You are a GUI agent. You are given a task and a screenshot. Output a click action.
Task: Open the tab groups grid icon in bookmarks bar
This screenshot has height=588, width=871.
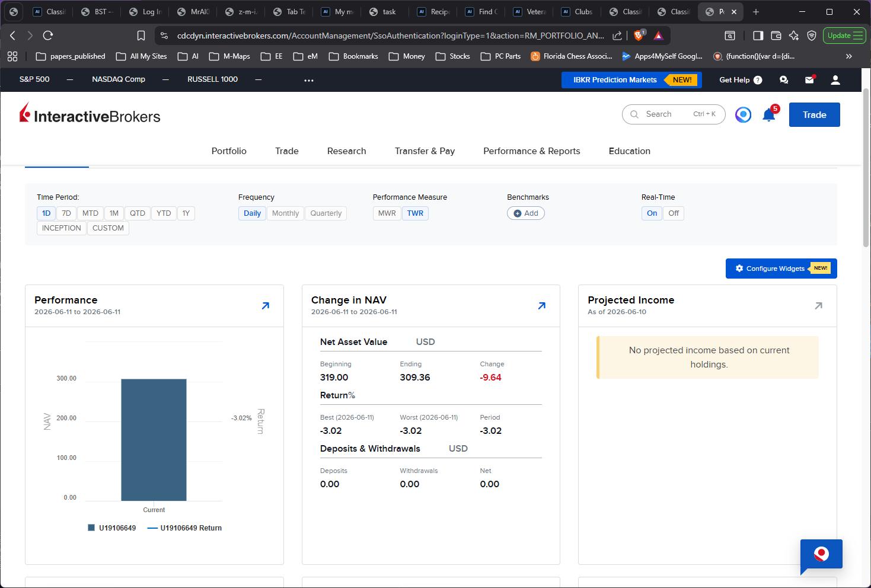[x=12, y=56]
